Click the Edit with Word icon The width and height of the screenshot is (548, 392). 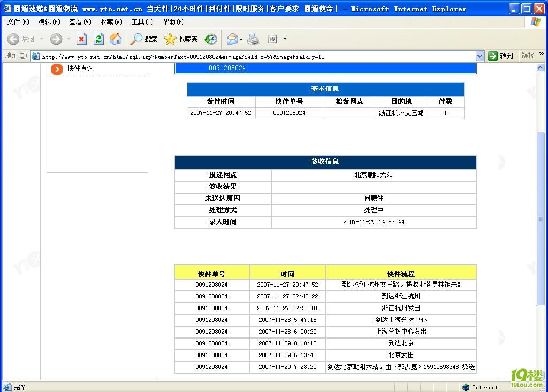point(272,39)
